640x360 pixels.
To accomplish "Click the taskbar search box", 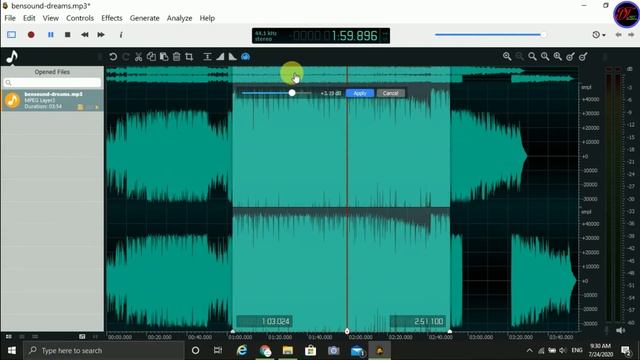I will 104,351.
